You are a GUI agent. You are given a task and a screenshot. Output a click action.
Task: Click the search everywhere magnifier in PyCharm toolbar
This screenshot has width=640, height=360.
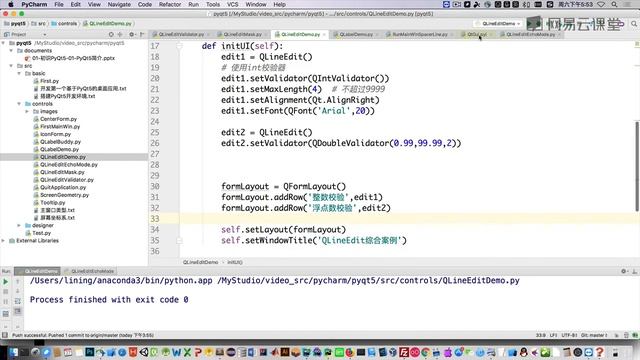coord(634,24)
